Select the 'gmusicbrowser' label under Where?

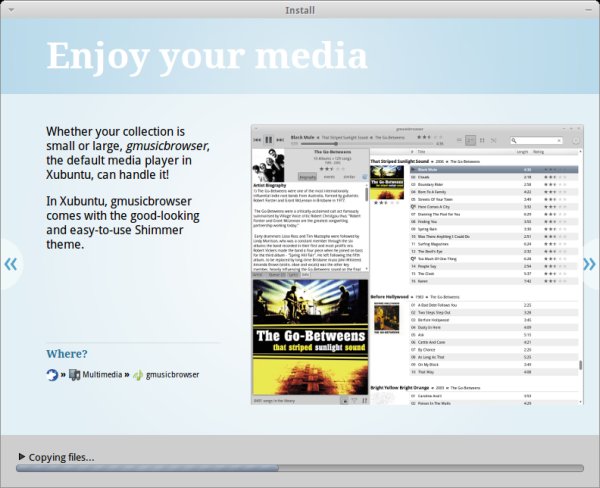click(x=173, y=375)
